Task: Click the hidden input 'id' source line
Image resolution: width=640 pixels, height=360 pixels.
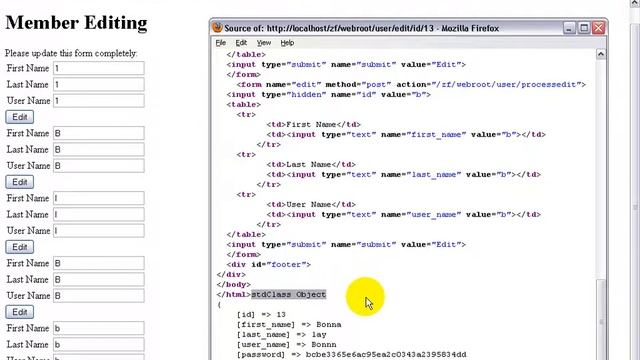Action: (329, 95)
